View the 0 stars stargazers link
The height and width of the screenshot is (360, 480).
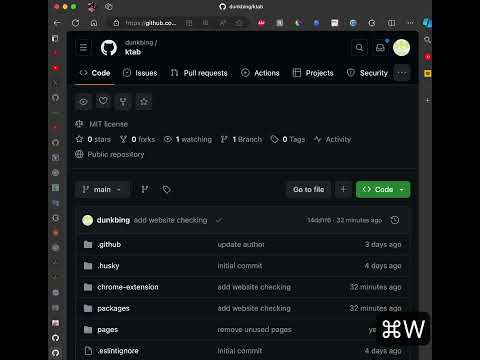(x=93, y=139)
